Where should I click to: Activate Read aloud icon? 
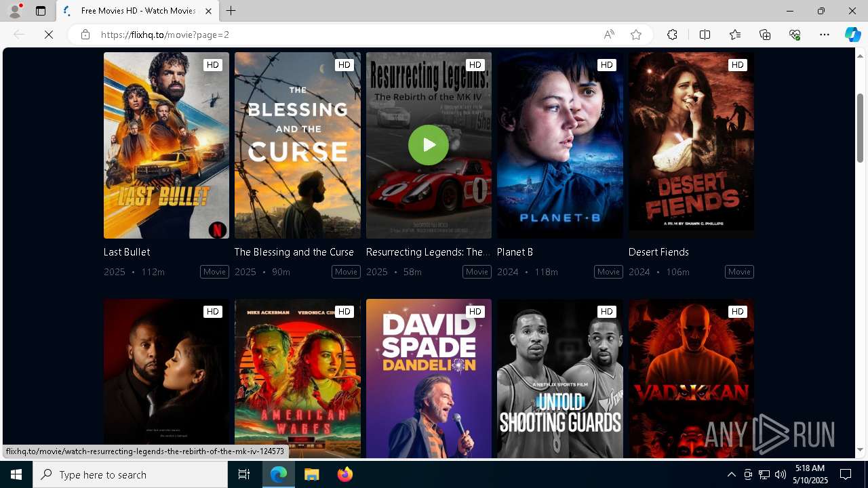[609, 35]
